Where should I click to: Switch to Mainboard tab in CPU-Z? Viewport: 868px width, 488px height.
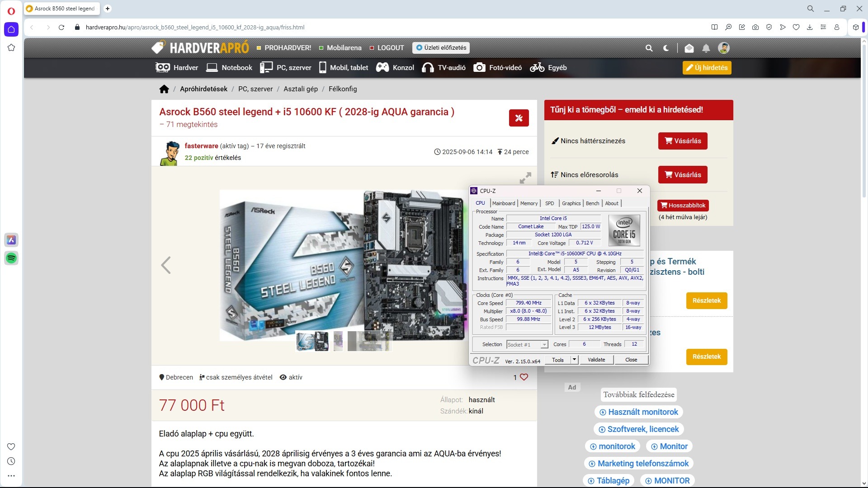coord(504,203)
